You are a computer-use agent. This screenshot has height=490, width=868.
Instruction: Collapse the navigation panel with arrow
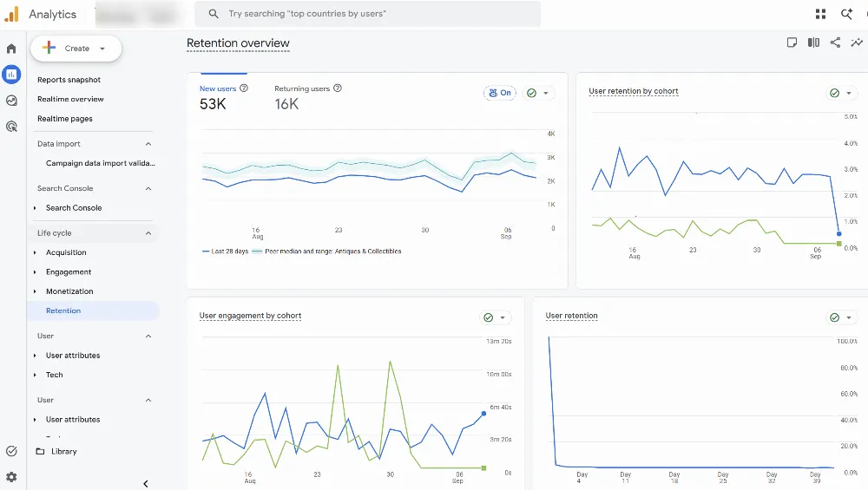click(x=146, y=483)
